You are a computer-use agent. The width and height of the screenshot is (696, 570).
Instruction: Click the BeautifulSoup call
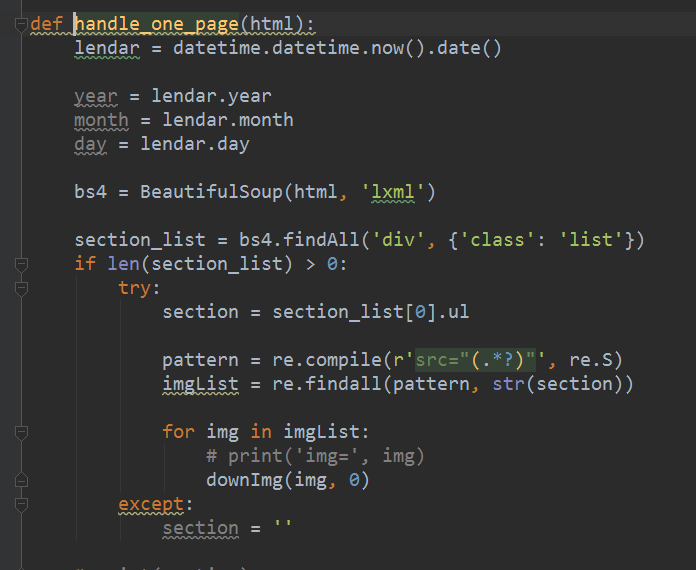288,192
